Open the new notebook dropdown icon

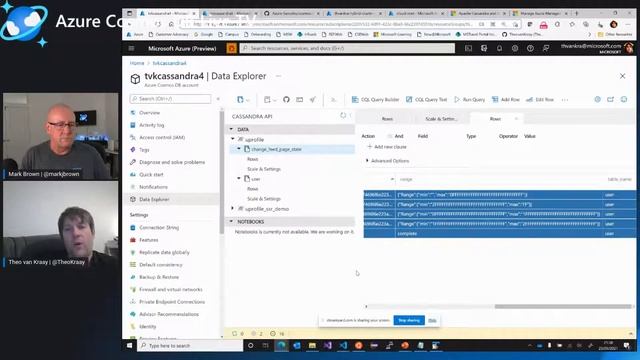click(x=270, y=100)
